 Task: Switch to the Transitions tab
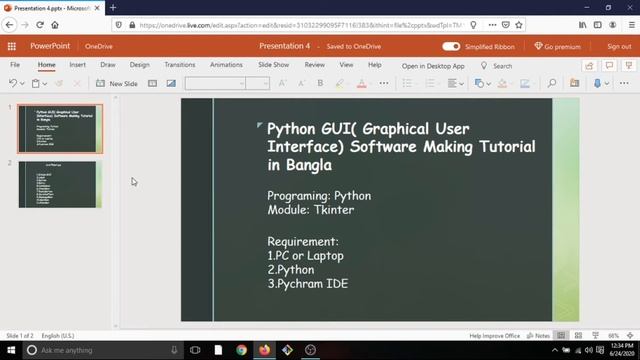tap(180, 64)
